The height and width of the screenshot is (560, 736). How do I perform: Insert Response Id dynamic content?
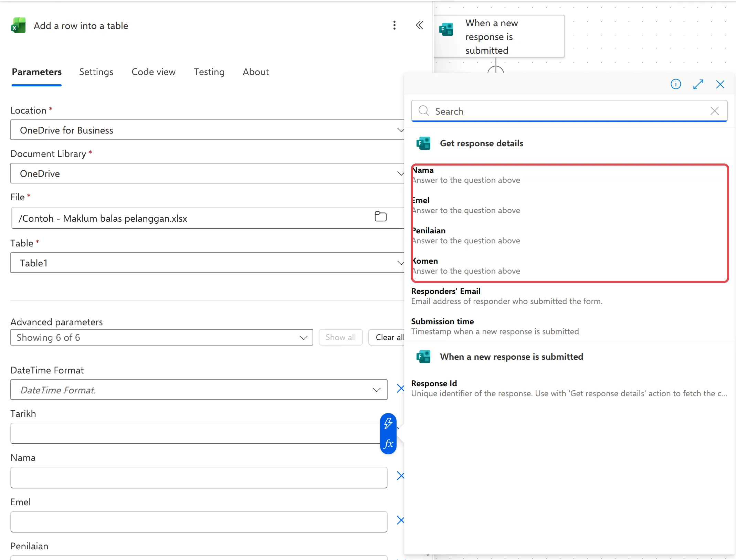(569, 388)
